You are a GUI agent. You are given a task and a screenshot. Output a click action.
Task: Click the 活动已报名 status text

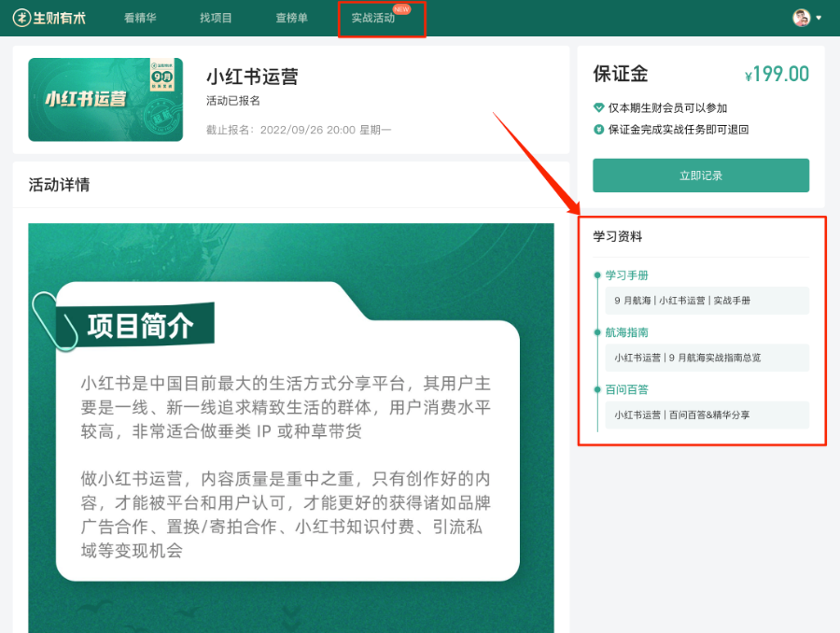click(233, 101)
